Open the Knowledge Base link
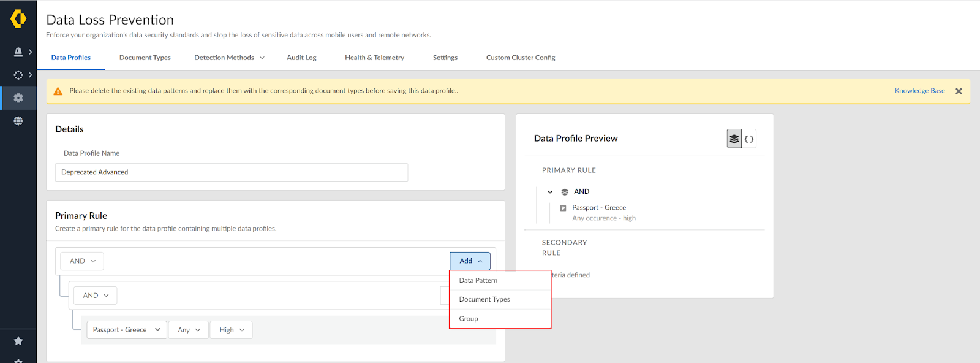This screenshot has height=363, width=980. (x=919, y=91)
